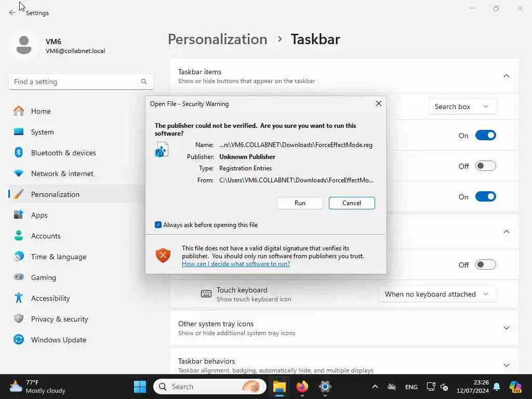The height and width of the screenshot is (399, 532).
Task: Open the Windows Start menu
Action: pyautogui.click(x=140, y=387)
